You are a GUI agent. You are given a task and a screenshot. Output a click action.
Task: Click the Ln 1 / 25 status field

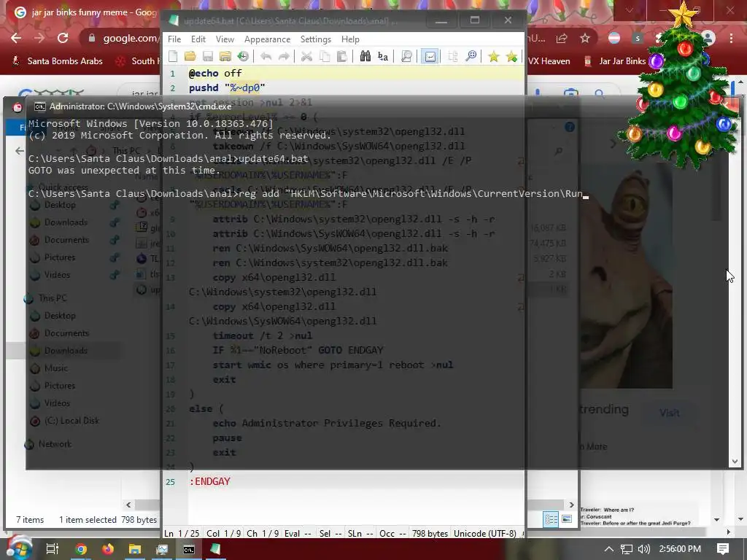point(182,533)
